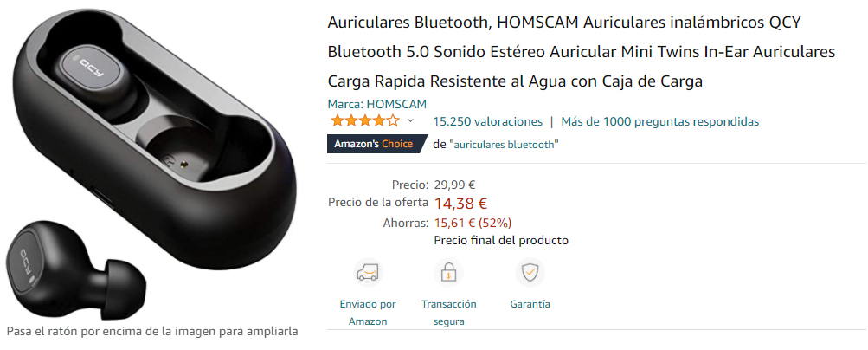Open the "auriculares bluetooth" category link
This screenshot has width=868, height=350.
point(505,145)
